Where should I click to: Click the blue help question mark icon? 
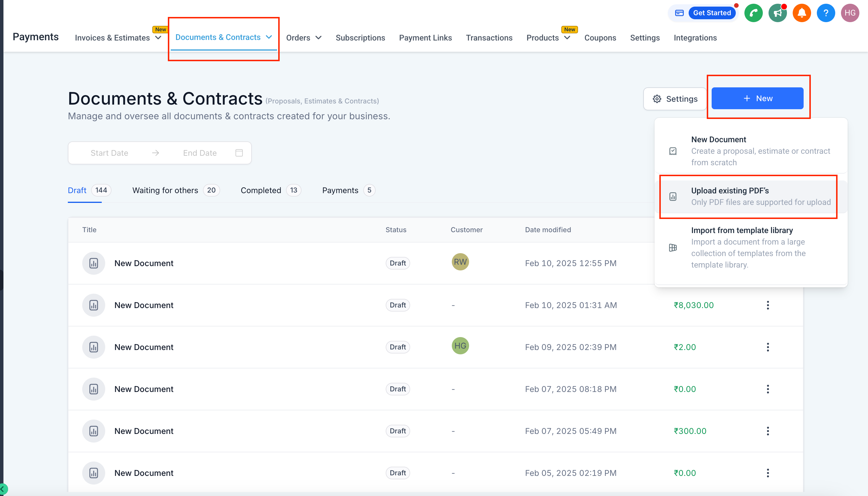826,13
